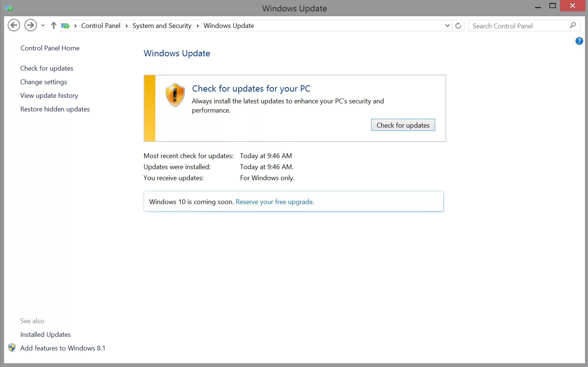Click the Windows Update page heading
The image size is (588, 367).
[x=177, y=53]
